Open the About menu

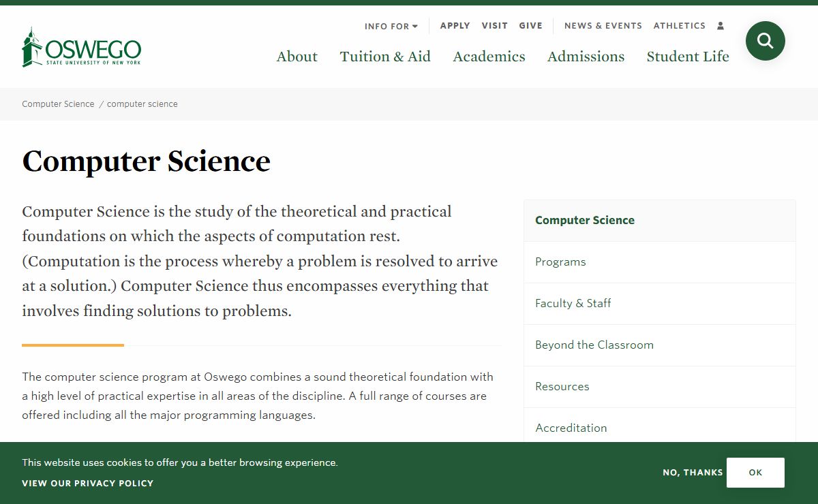pyautogui.click(x=297, y=57)
